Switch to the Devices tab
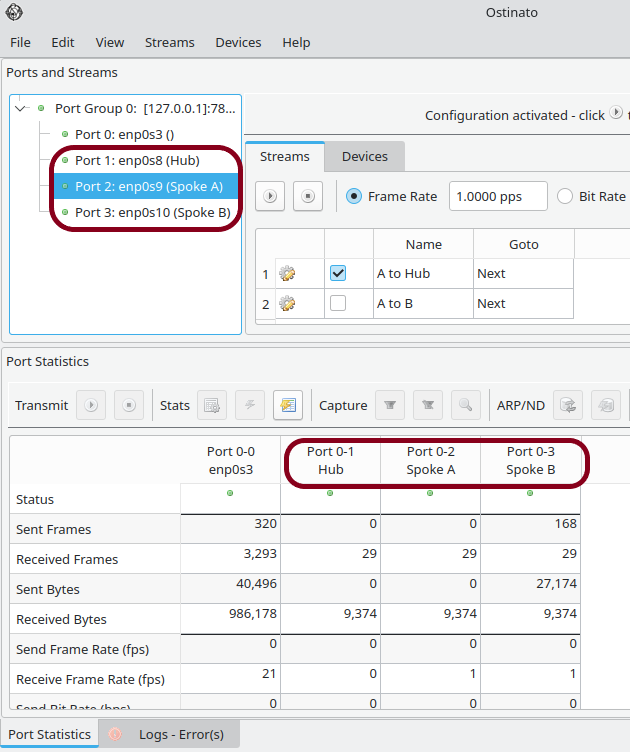Screen dimensions: 630x752 pos(364,156)
